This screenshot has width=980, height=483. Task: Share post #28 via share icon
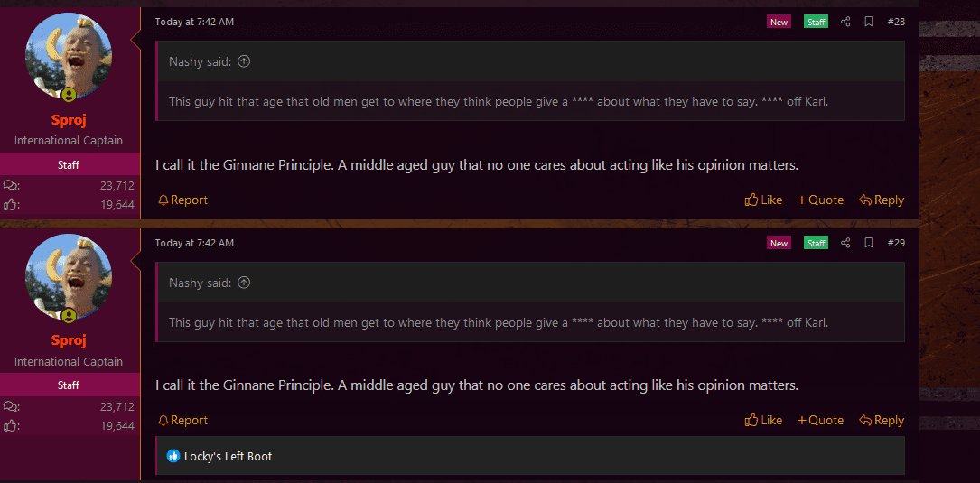(x=845, y=22)
